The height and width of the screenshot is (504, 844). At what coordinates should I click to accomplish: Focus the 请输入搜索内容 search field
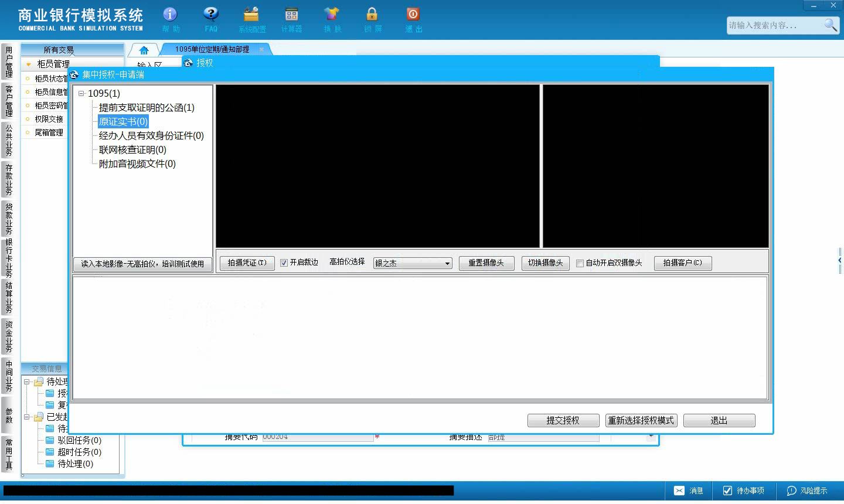[x=774, y=25]
